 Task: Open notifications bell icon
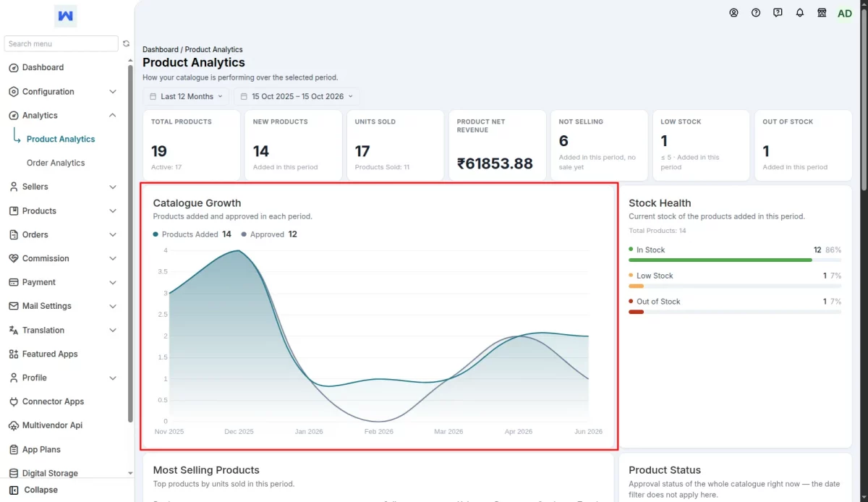pos(800,13)
